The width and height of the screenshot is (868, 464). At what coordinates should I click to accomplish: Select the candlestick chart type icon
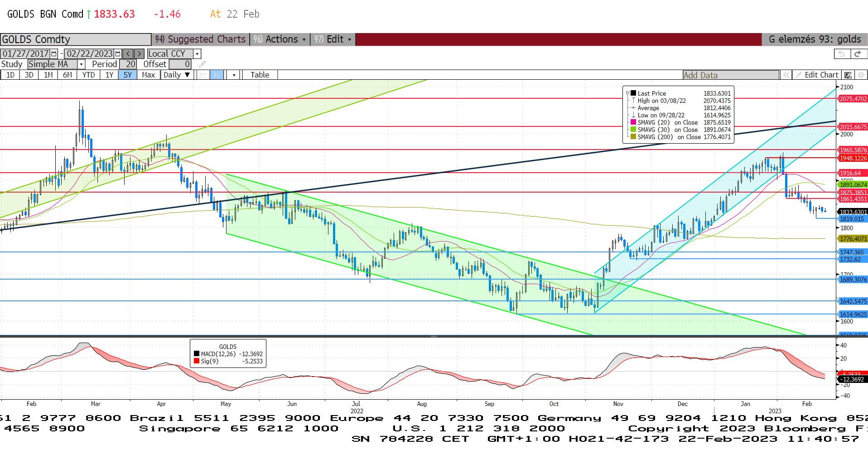tap(217, 75)
